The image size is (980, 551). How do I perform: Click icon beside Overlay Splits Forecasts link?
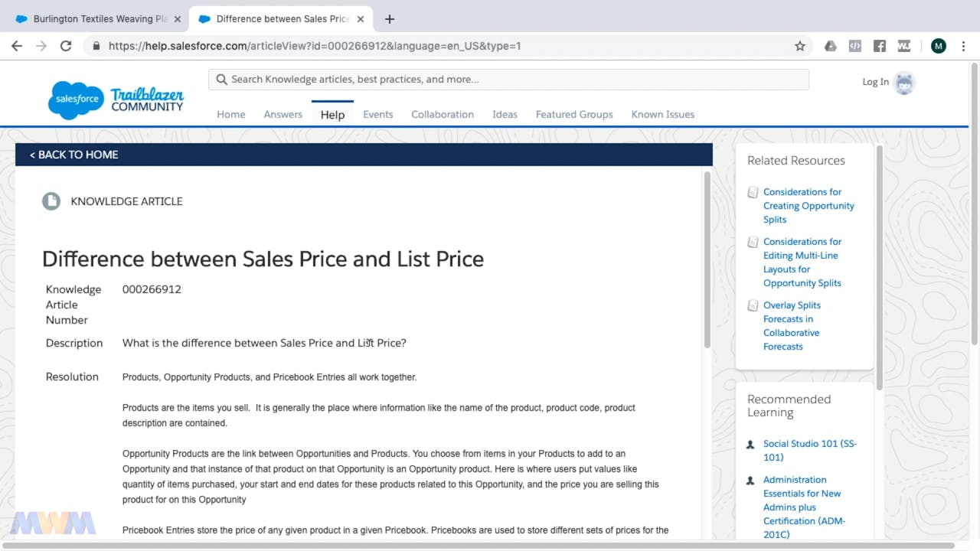coord(753,305)
